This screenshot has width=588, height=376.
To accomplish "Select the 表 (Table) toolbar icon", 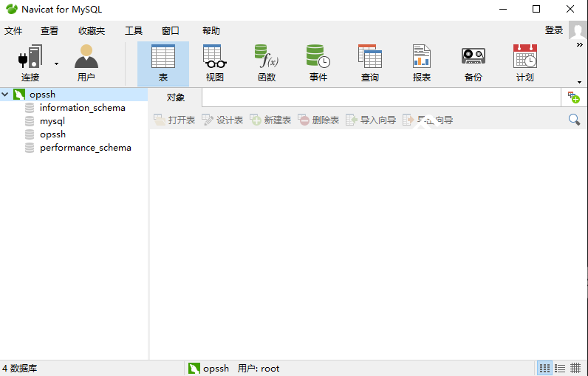I will point(163,63).
